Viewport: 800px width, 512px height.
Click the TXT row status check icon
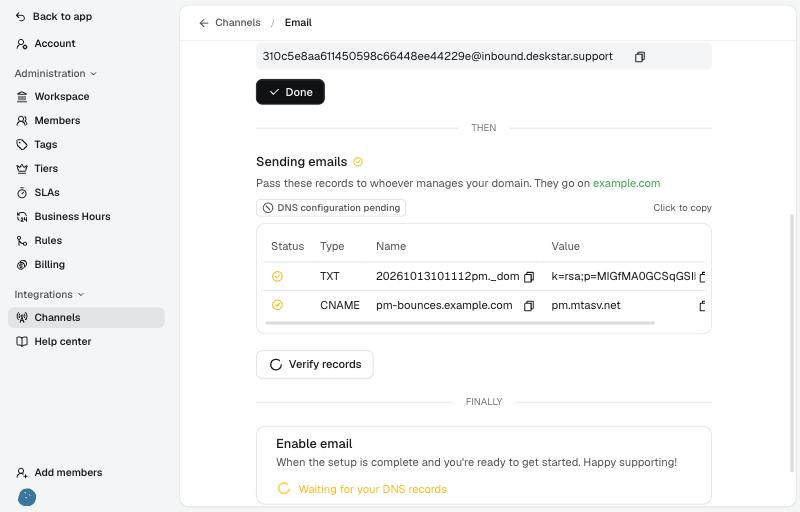coord(277,276)
